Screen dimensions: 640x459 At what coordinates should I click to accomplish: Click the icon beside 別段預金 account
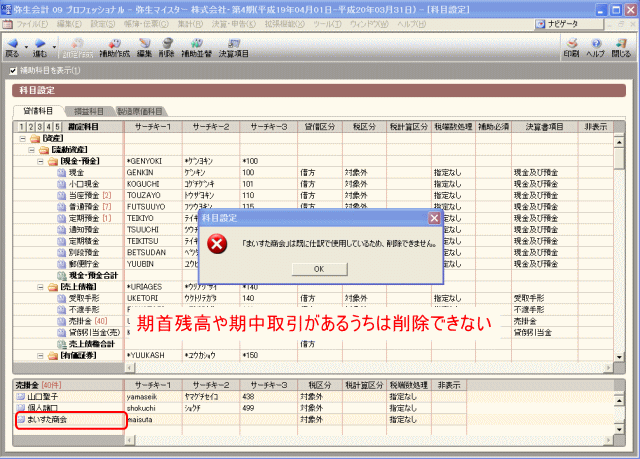(62, 253)
